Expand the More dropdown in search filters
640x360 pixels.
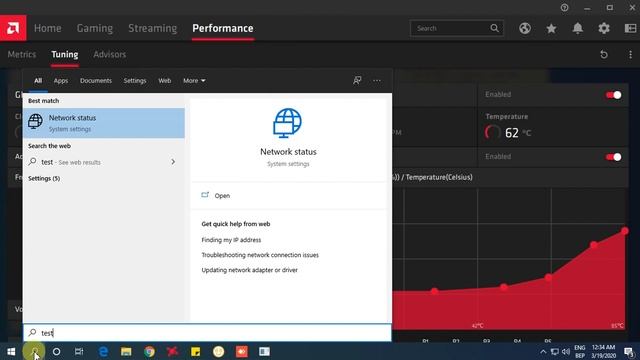point(194,80)
